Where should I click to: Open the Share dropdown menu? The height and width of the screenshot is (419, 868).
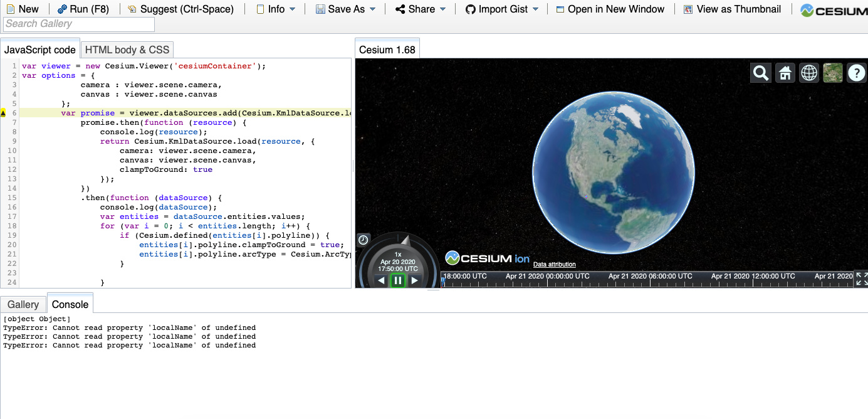[x=421, y=9]
